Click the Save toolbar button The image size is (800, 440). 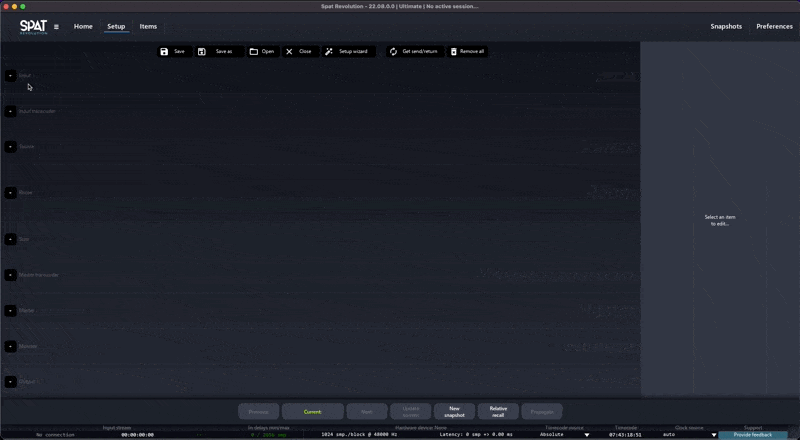click(174, 52)
